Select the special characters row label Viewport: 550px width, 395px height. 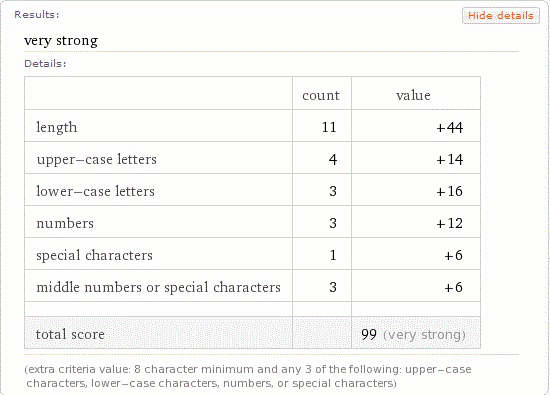pos(94,255)
